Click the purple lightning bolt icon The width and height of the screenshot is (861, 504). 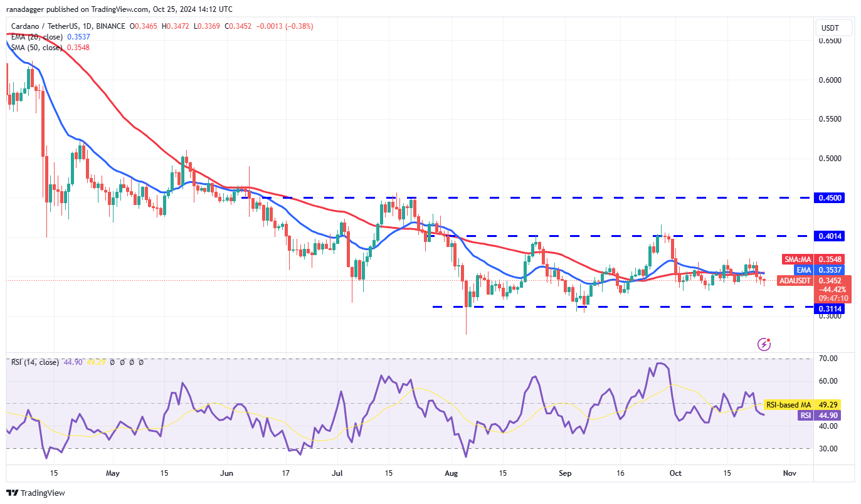click(x=764, y=344)
